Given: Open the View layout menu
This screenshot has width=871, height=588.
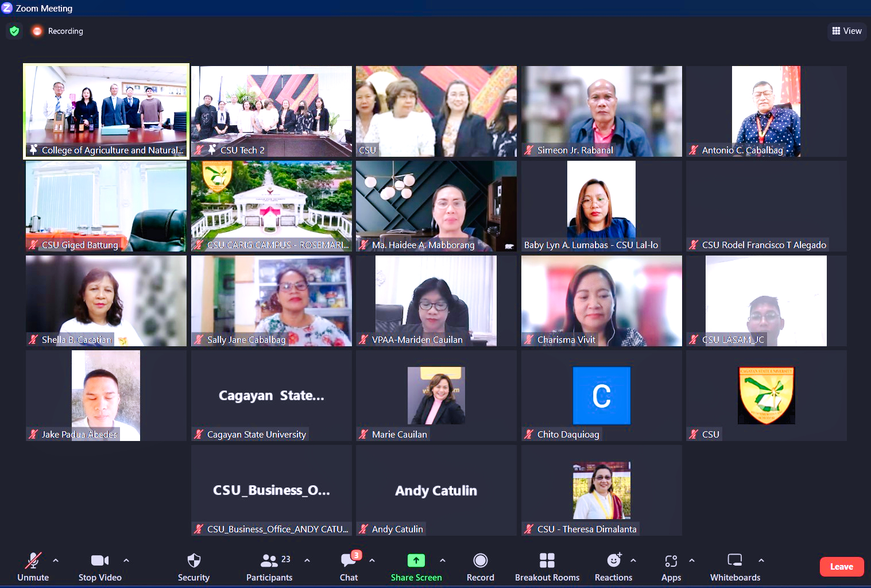Looking at the screenshot, I should (x=847, y=31).
